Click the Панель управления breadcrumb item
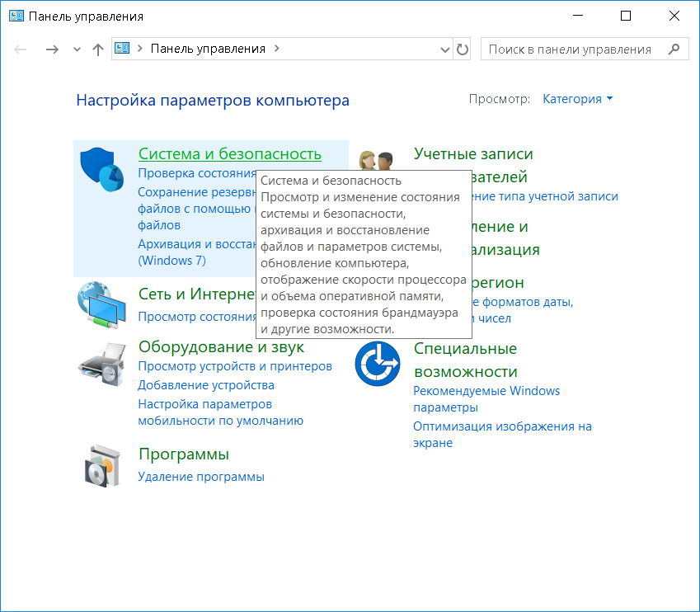 (207, 49)
